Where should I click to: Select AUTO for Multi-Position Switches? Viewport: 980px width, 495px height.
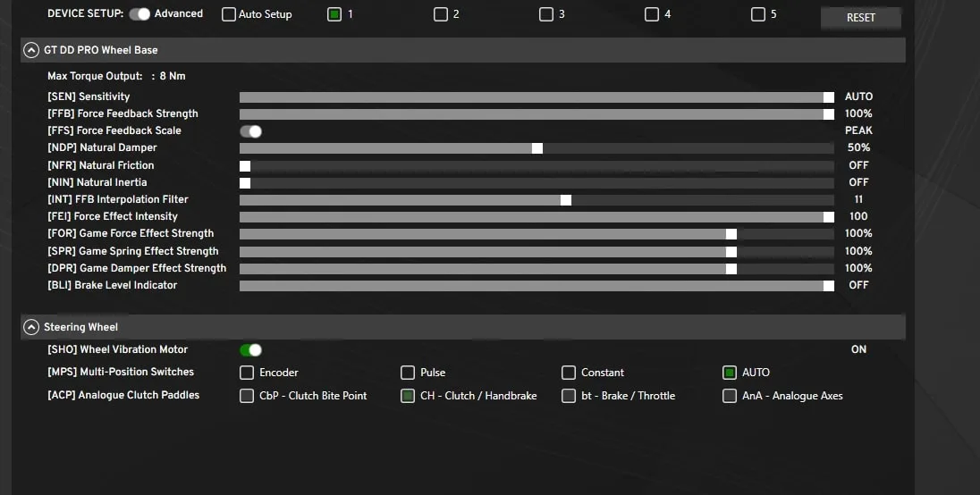point(730,373)
